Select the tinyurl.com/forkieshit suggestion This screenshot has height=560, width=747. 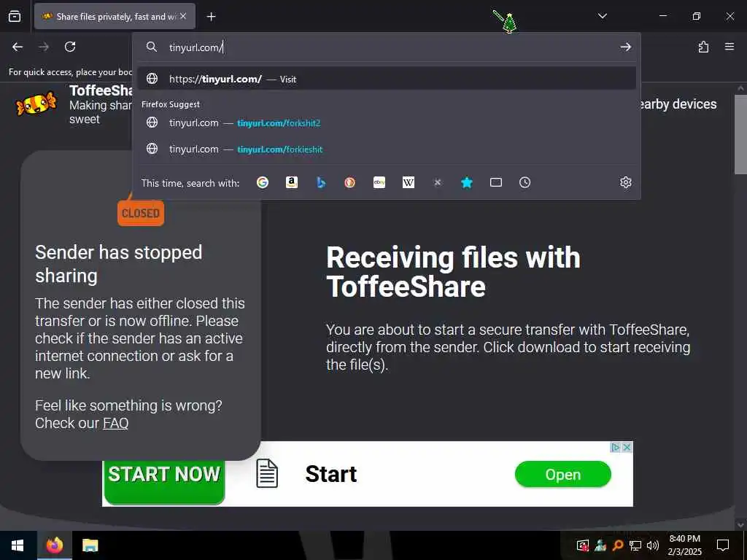tap(387, 149)
